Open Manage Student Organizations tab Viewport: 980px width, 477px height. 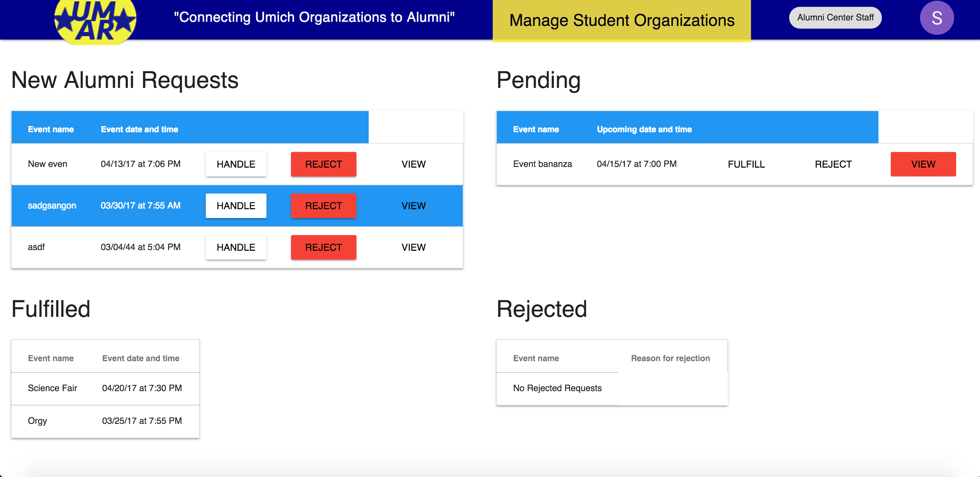tap(621, 20)
